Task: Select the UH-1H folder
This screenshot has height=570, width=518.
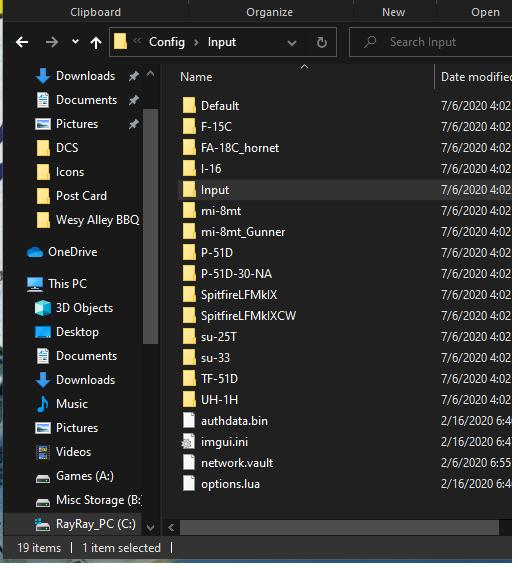Action: point(210,400)
